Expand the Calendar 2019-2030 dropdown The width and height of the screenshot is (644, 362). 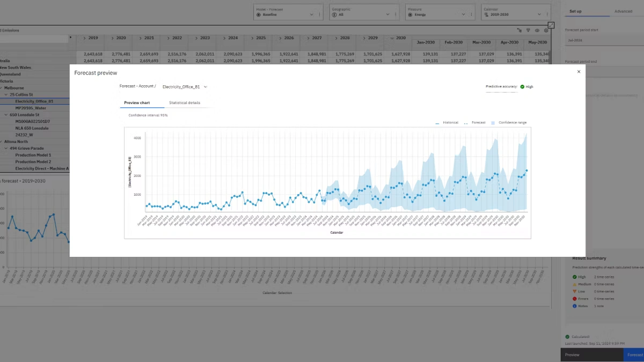(x=539, y=14)
